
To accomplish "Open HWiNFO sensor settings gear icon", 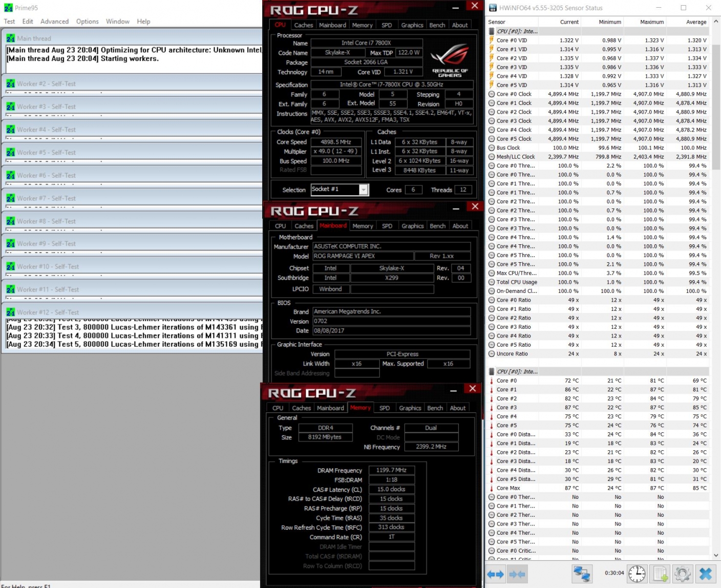I will point(682,574).
